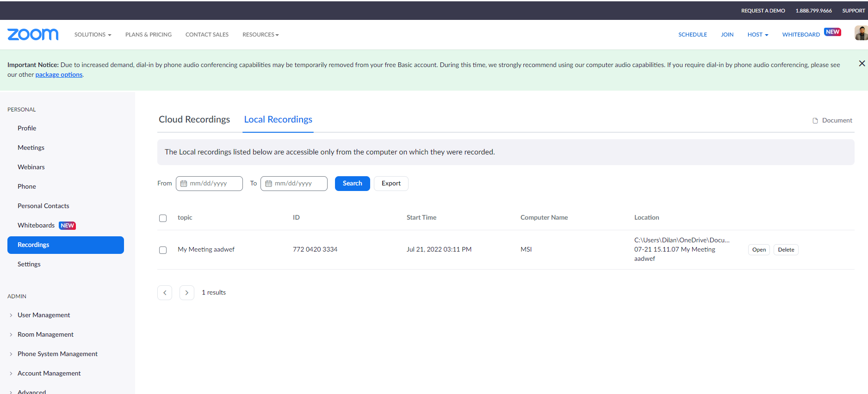Expand Room Management in sidebar

pos(45,334)
